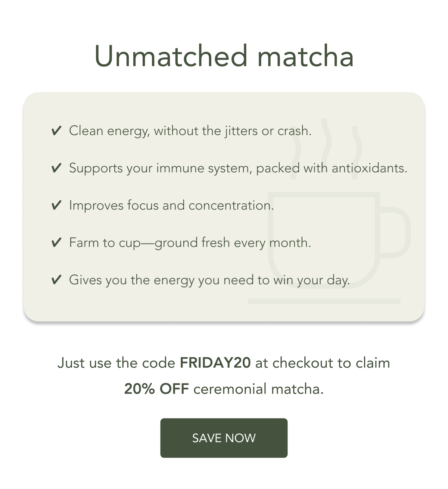
Task: Click the checkmark beside Clean energy
Action: coord(56,131)
